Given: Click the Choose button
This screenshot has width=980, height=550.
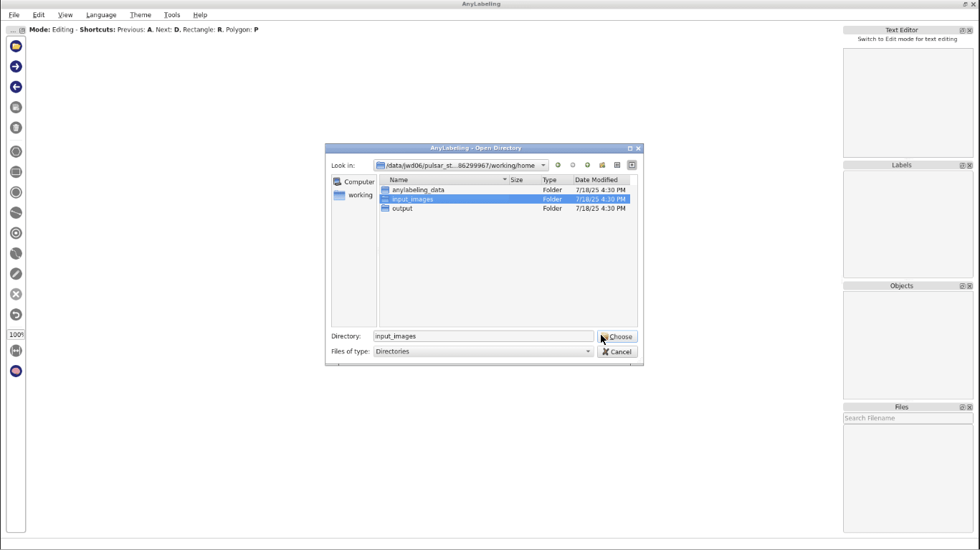Looking at the screenshot, I should pos(617,336).
